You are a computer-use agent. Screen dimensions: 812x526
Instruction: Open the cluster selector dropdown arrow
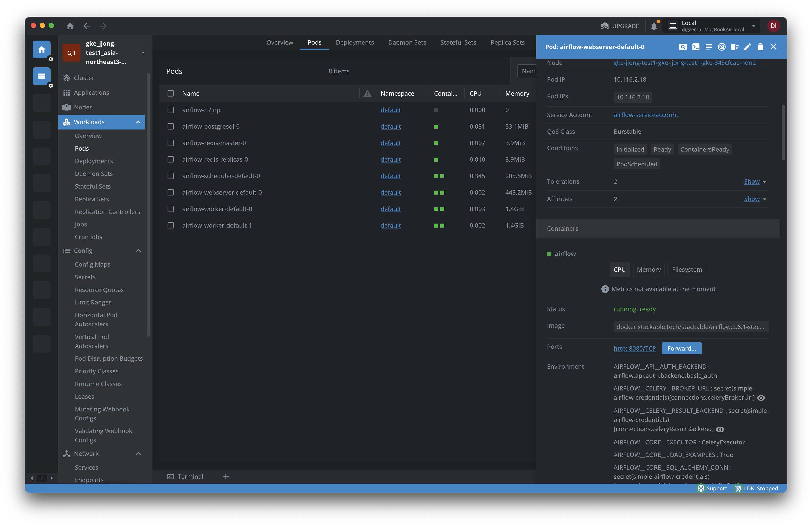pos(143,53)
